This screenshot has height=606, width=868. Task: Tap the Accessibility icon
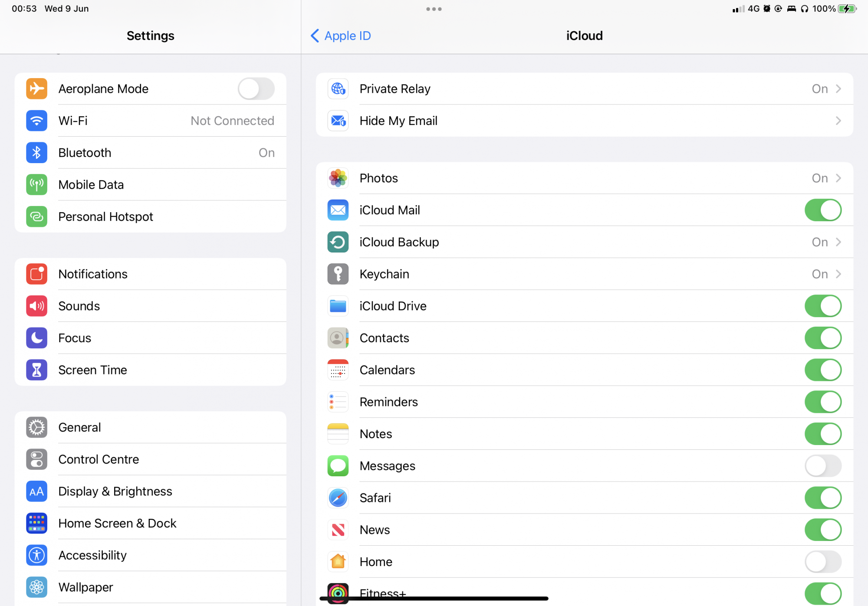coord(36,555)
